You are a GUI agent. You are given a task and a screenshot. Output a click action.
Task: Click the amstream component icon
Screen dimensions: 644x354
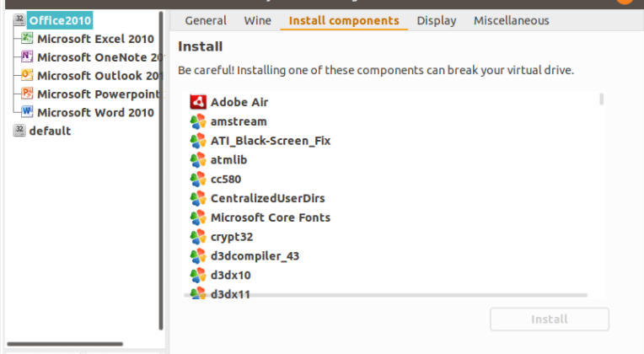coord(198,121)
